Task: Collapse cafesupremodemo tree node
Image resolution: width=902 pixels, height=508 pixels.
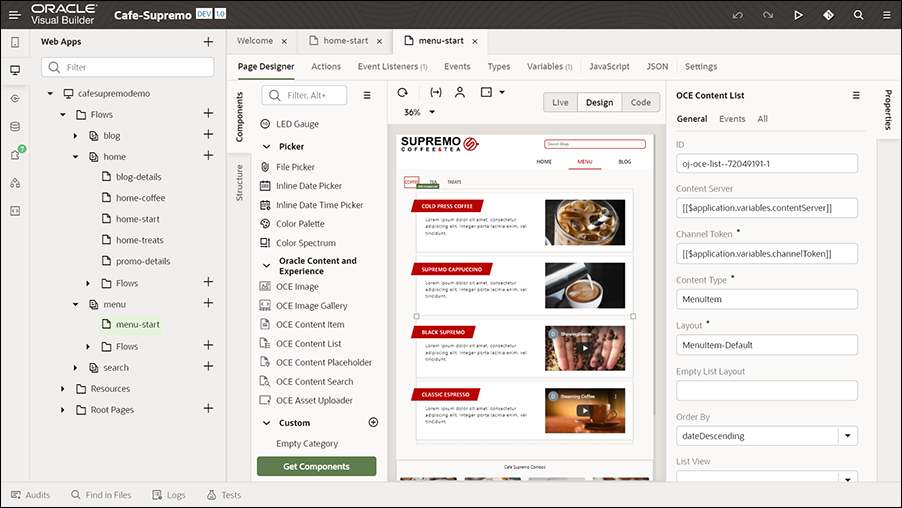Action: (50, 93)
